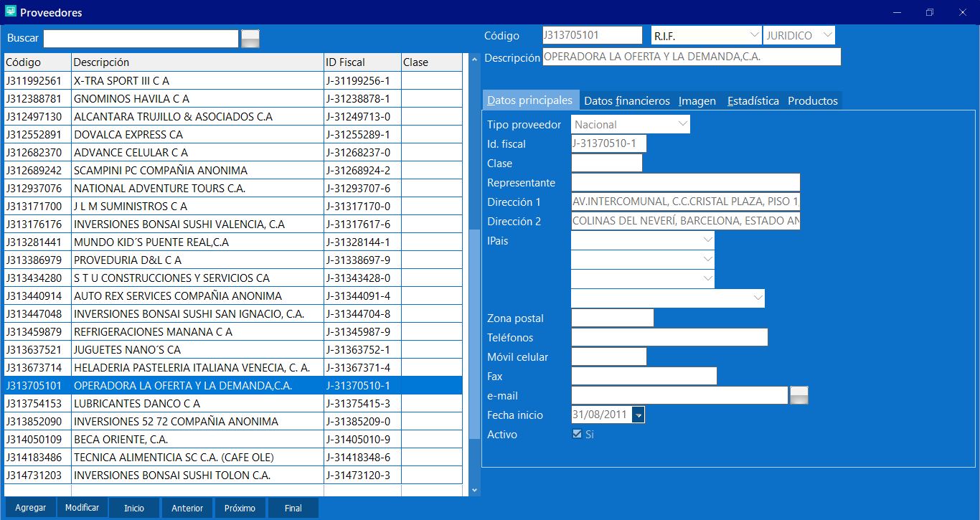
Task: Open the Imagen tab
Action: coord(697,100)
